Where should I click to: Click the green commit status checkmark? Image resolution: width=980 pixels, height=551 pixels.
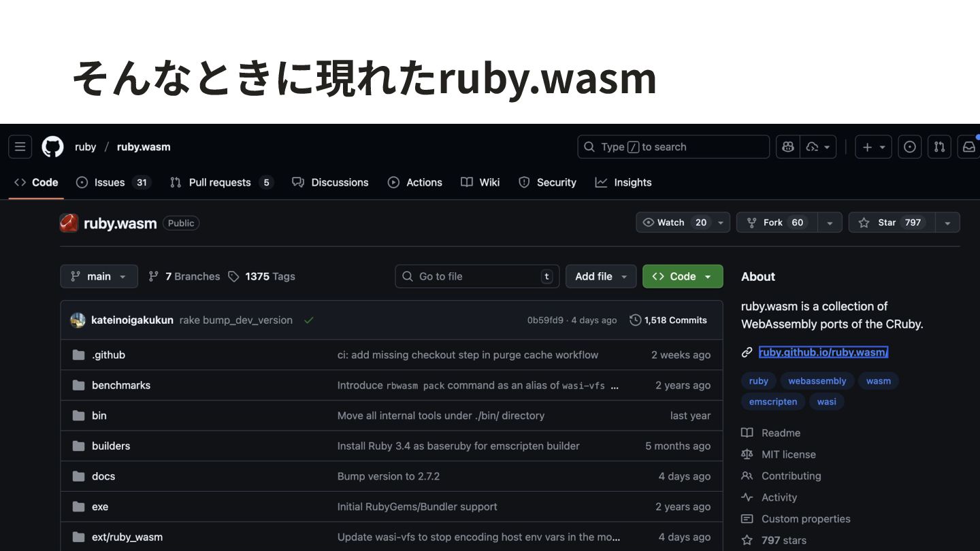[309, 320]
